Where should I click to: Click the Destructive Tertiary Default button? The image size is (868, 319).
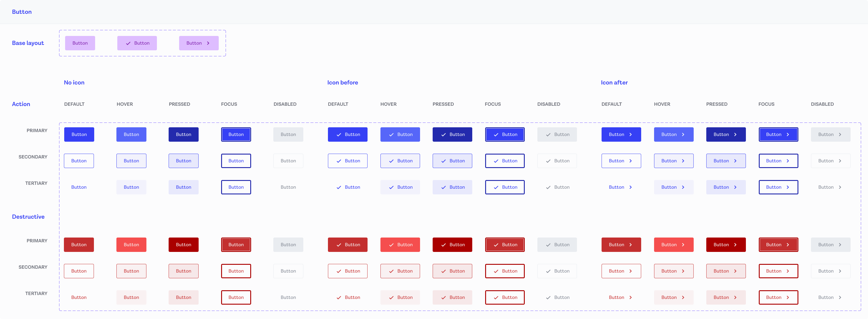(x=79, y=297)
